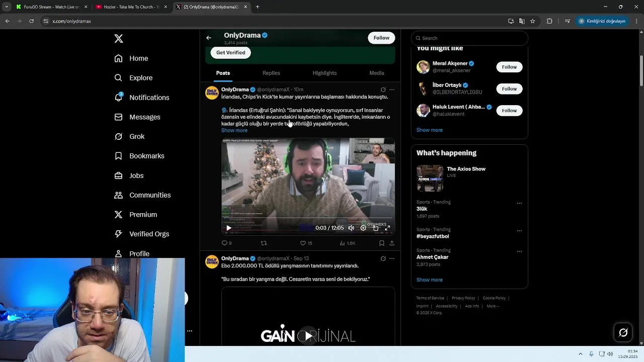Share the İrlandas post
The height and width of the screenshot is (362, 644).
pyautogui.click(x=392, y=243)
